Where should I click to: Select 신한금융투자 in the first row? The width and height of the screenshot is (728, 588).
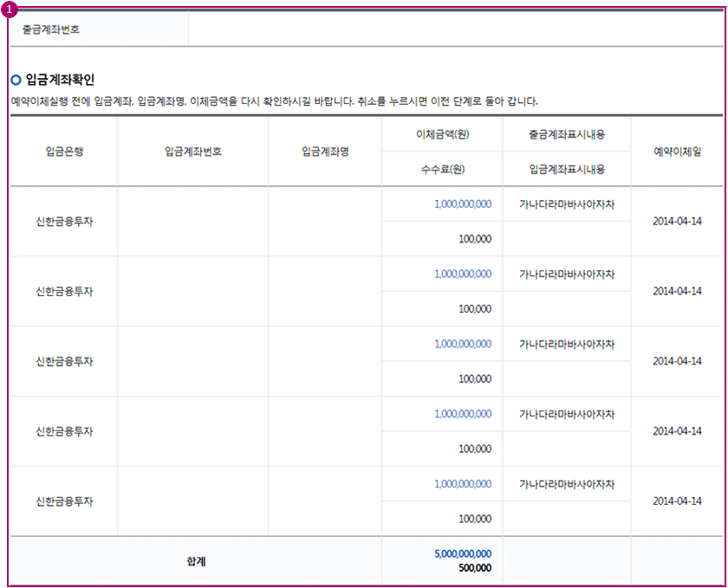[x=64, y=221]
